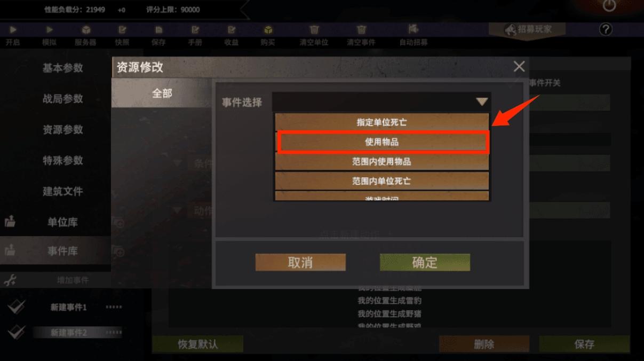Expand the 事件选择 dropdown arrow
The width and height of the screenshot is (644, 361).
(482, 101)
